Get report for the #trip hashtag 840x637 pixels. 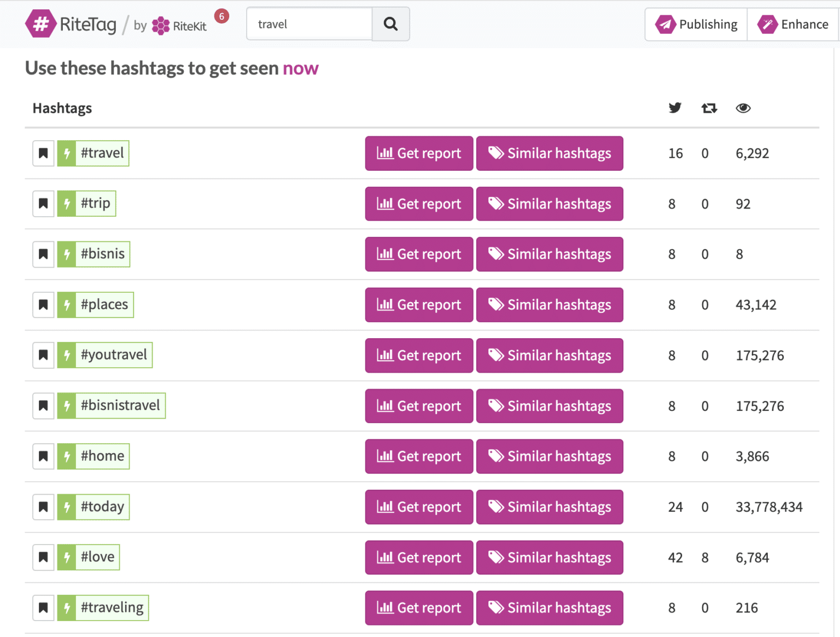click(x=419, y=204)
